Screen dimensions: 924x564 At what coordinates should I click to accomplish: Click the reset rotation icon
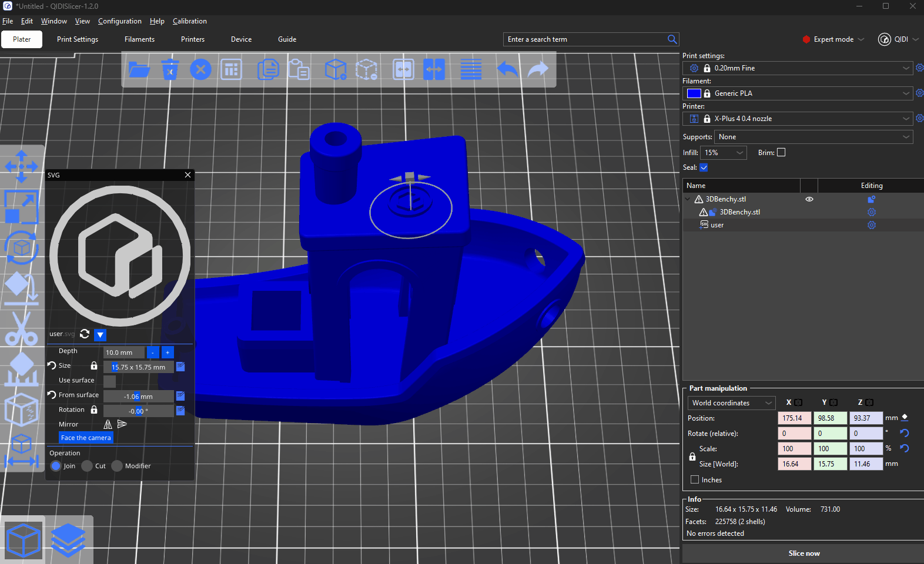[x=905, y=433]
